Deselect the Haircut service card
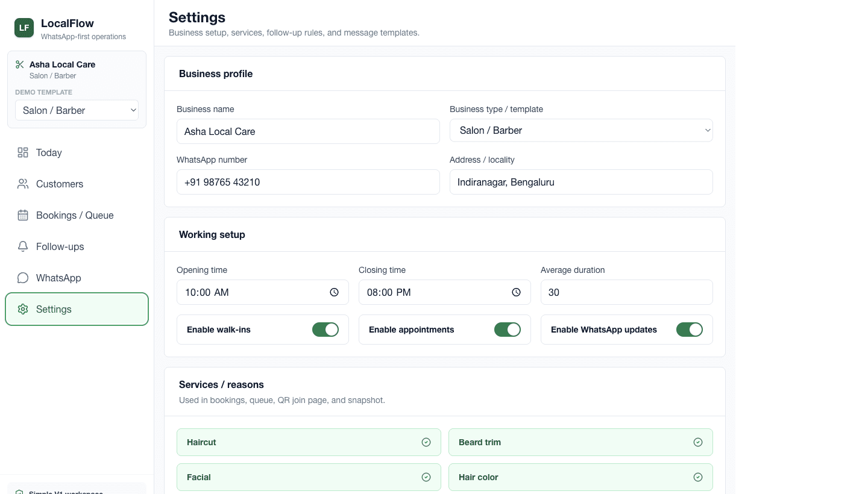868x494 pixels. [x=309, y=442]
